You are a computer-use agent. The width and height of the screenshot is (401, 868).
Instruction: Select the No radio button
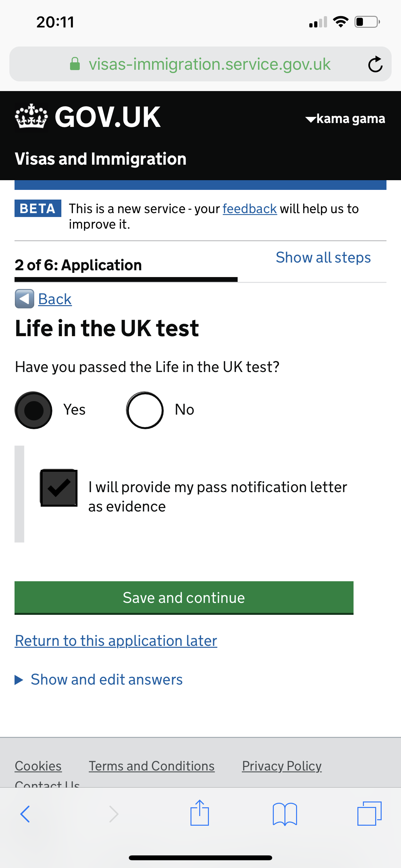point(145,410)
